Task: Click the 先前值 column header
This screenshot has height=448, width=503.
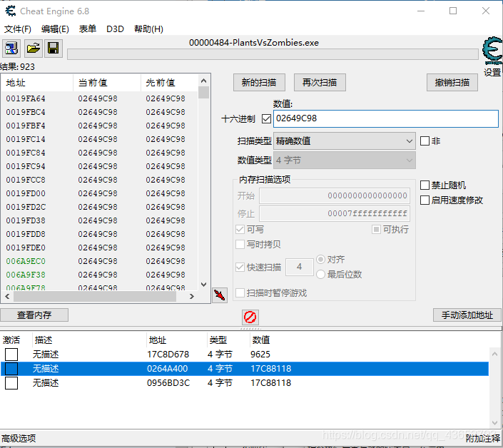Action: click(170, 83)
